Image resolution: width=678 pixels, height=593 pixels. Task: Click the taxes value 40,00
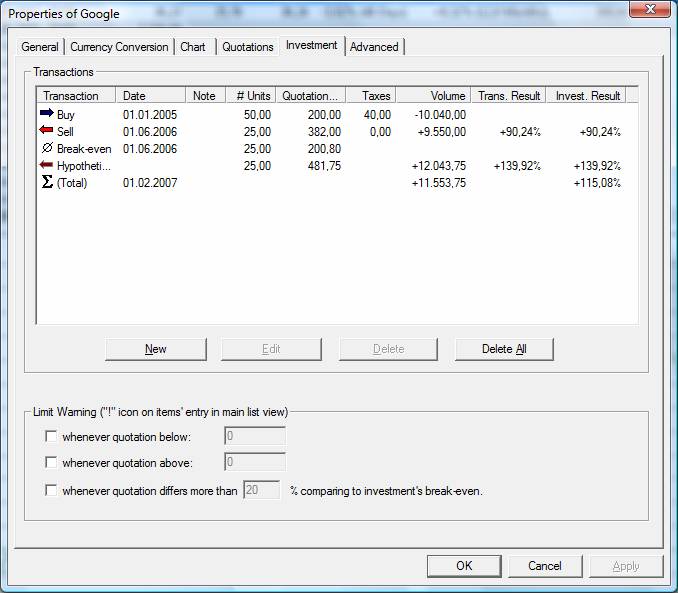[x=377, y=115]
